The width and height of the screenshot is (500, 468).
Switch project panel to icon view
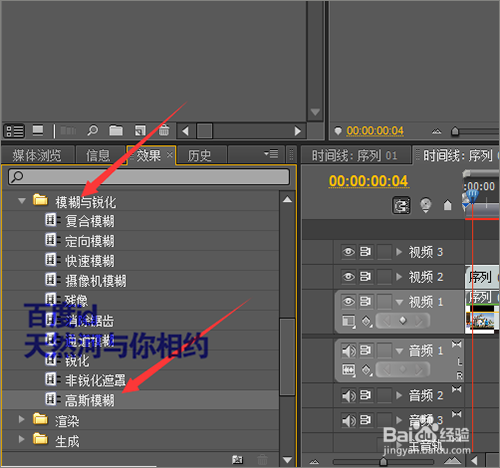coord(38,130)
